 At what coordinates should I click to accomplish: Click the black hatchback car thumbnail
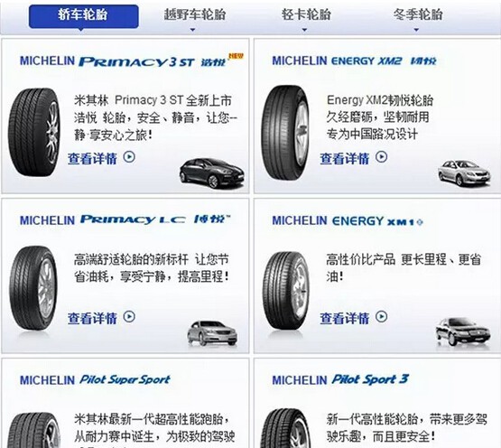212,173
